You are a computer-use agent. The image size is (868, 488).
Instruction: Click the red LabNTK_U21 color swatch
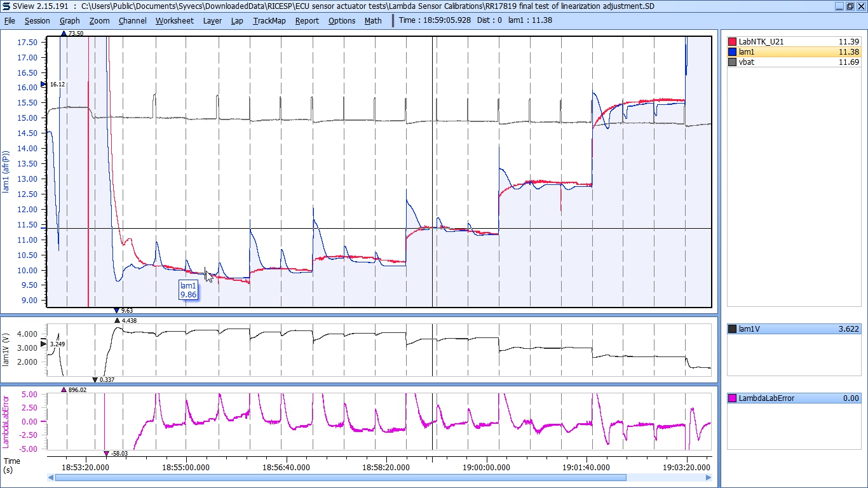tap(732, 42)
